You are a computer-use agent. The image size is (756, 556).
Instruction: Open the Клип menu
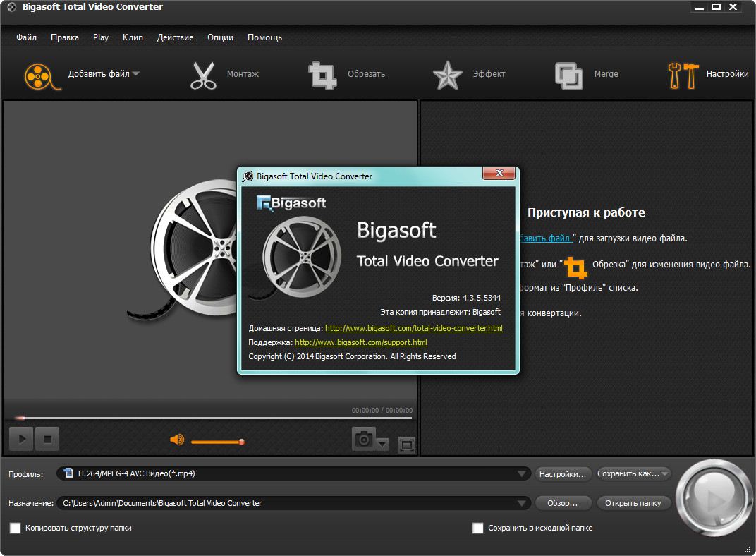(x=133, y=37)
